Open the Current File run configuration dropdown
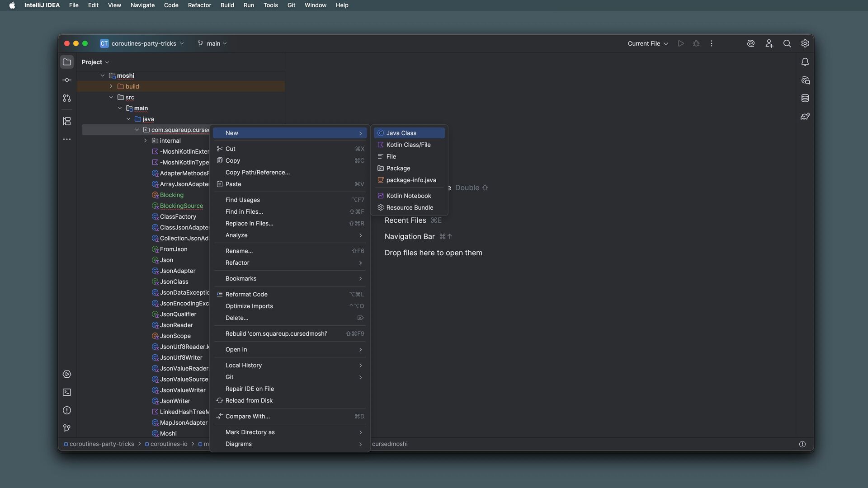868x488 pixels. click(x=648, y=43)
